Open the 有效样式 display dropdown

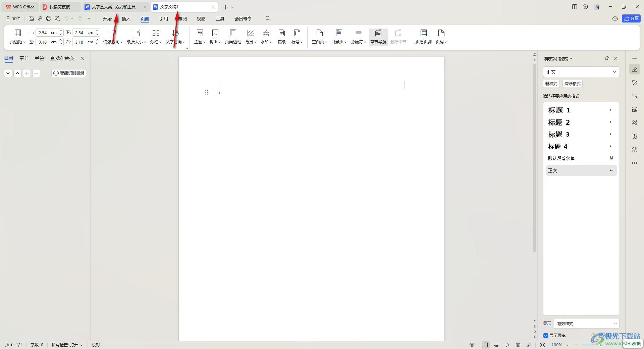point(587,323)
